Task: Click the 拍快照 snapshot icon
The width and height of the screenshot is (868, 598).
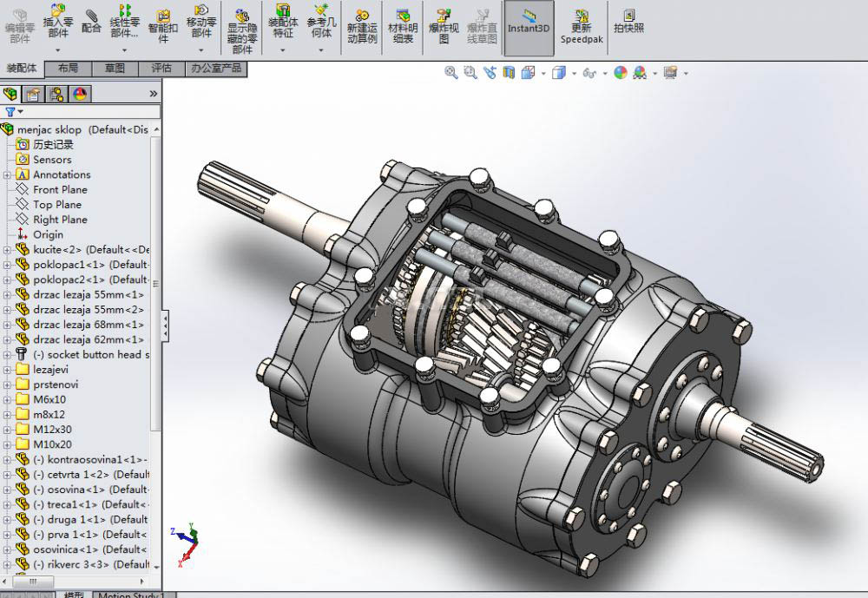Action: [x=628, y=22]
